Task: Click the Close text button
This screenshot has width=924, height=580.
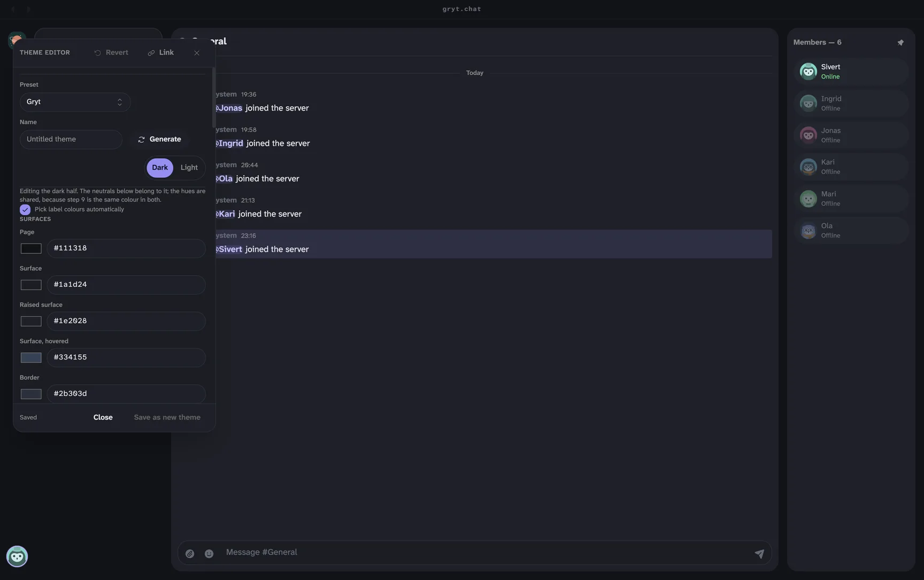Action: [x=103, y=417]
